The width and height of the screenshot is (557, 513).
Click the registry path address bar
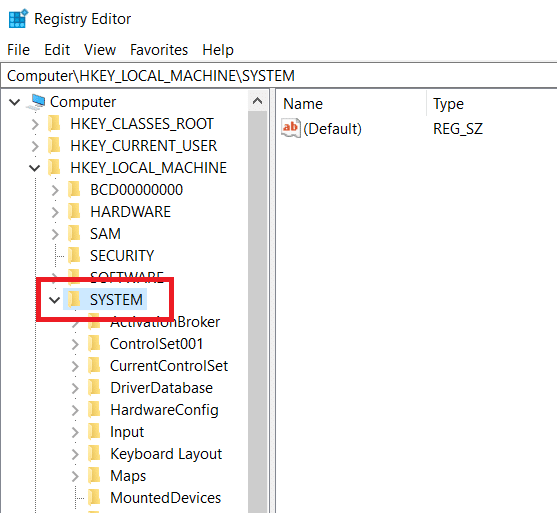pyautogui.click(x=278, y=76)
